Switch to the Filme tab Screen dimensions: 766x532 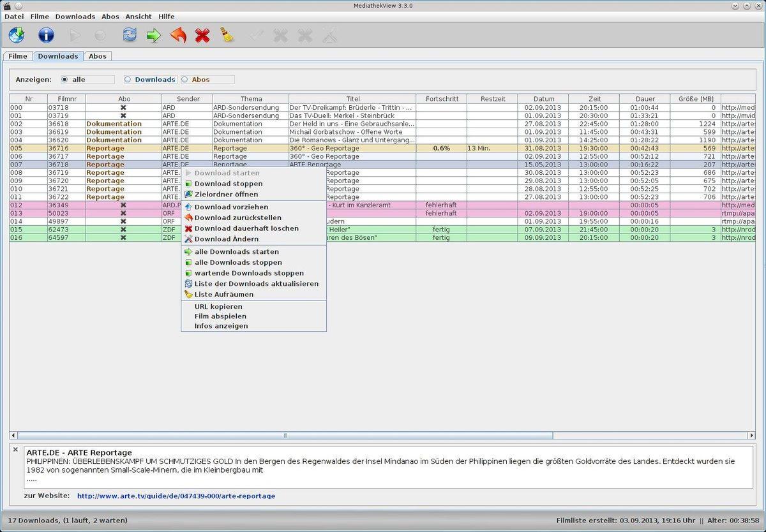pyautogui.click(x=18, y=56)
